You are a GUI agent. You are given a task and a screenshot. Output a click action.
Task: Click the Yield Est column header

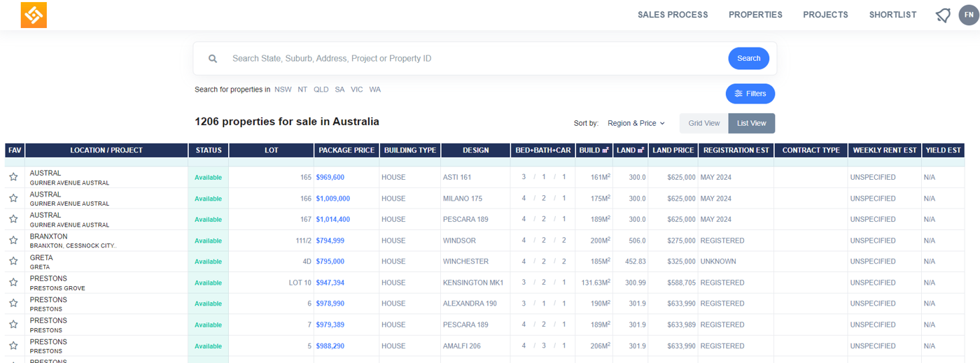[944, 150]
